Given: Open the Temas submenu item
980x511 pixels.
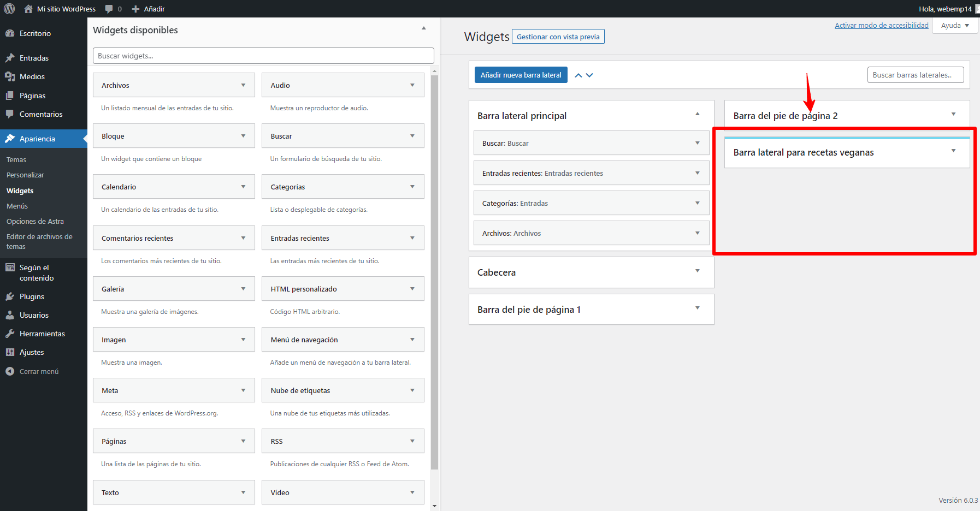Looking at the screenshot, I should [x=16, y=160].
